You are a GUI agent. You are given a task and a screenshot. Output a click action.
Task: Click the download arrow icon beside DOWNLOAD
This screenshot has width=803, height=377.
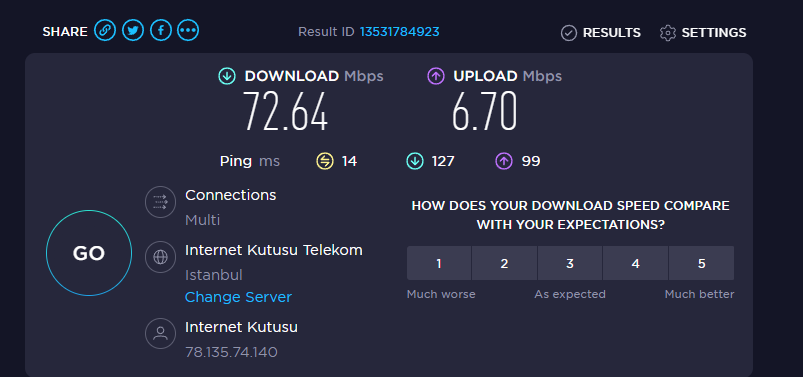[x=227, y=76]
